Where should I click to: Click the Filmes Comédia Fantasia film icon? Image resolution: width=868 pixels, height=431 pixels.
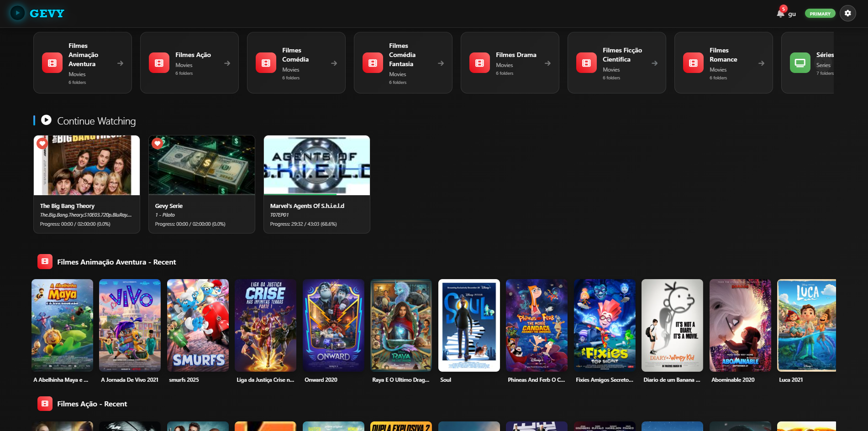373,63
